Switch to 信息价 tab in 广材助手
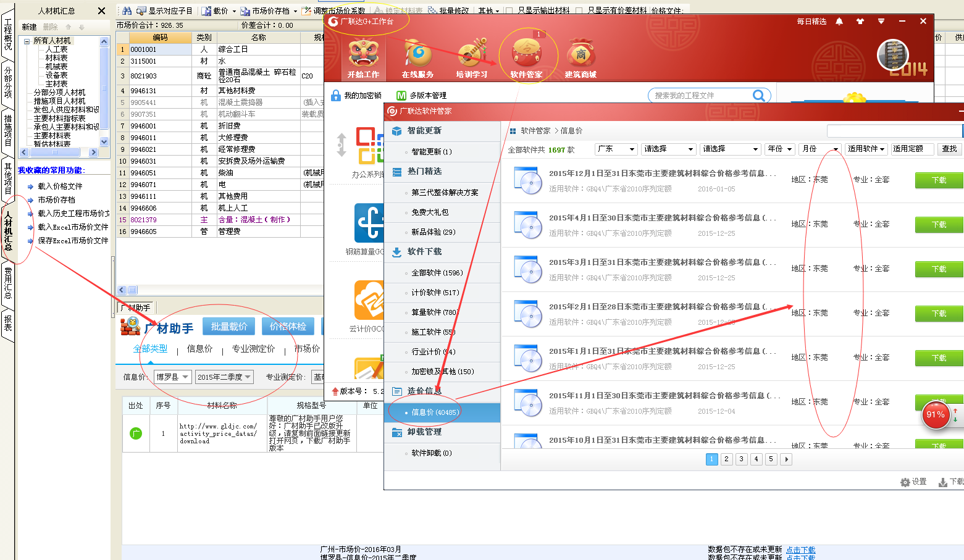The width and height of the screenshot is (964, 560). tap(200, 349)
